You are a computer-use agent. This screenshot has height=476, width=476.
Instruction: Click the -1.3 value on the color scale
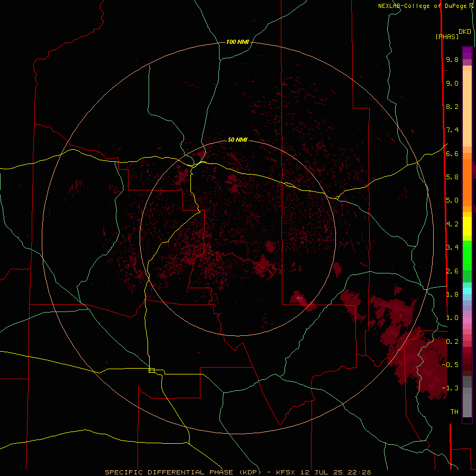pyautogui.click(x=450, y=388)
